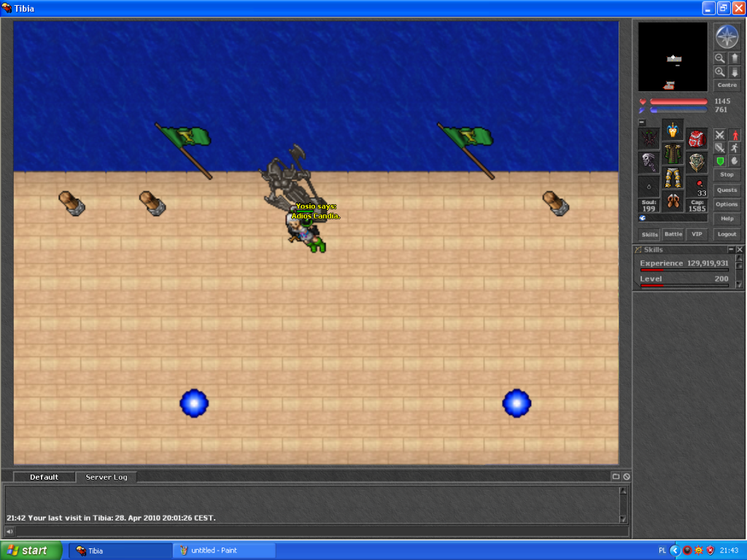Click the Level progress bar

point(684,286)
